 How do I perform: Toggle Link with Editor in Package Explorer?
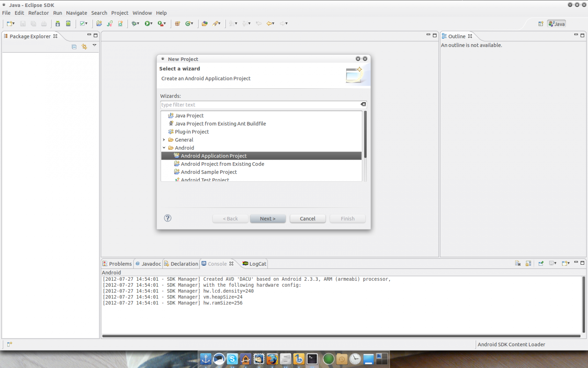85,47
